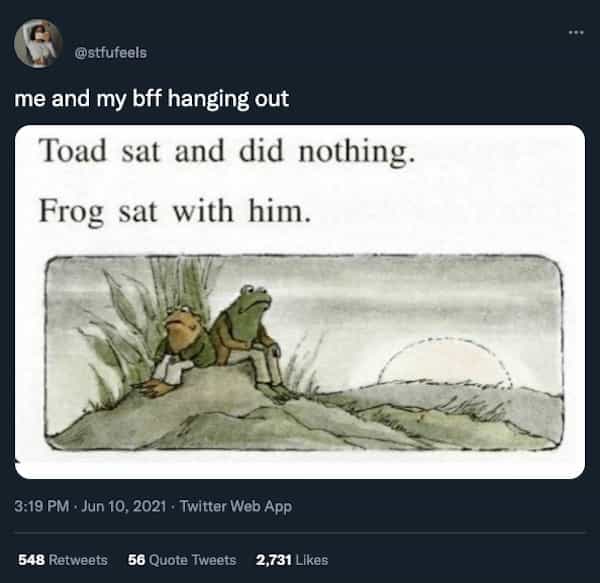600x583 pixels.
Task: Open the attached Frog and Toad image
Action: point(300,301)
